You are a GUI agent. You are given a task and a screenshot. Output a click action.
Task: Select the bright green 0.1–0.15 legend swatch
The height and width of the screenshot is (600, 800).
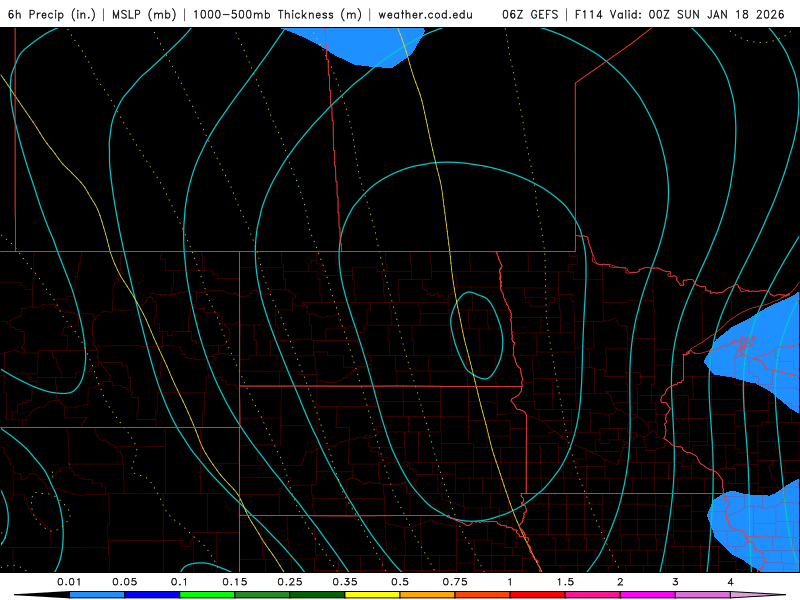207,595
